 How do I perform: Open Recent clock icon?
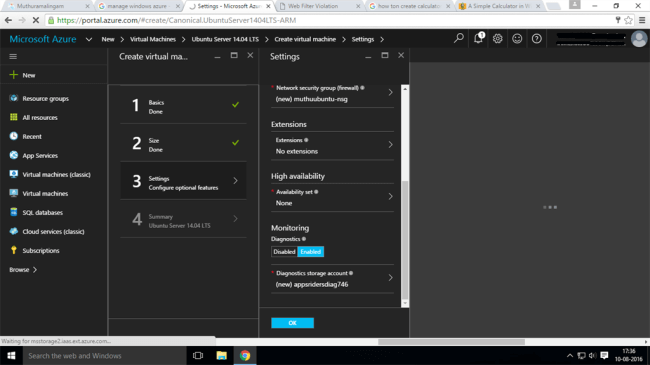(14, 136)
